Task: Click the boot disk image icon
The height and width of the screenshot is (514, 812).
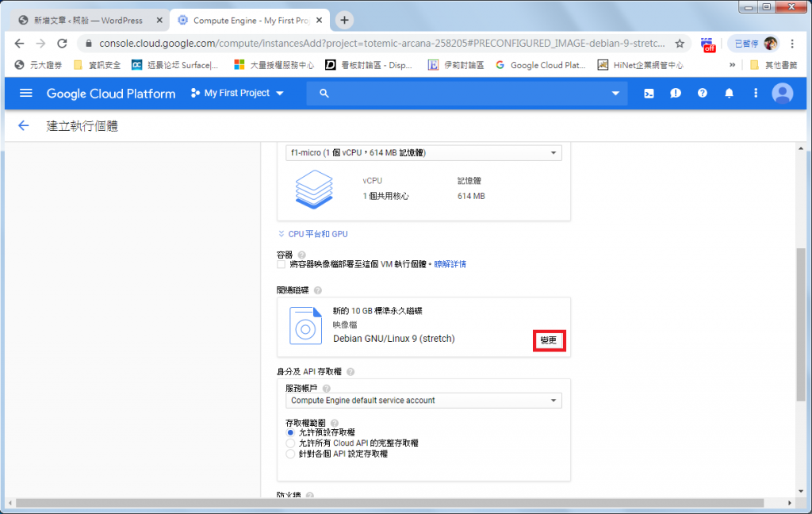Action: point(305,325)
